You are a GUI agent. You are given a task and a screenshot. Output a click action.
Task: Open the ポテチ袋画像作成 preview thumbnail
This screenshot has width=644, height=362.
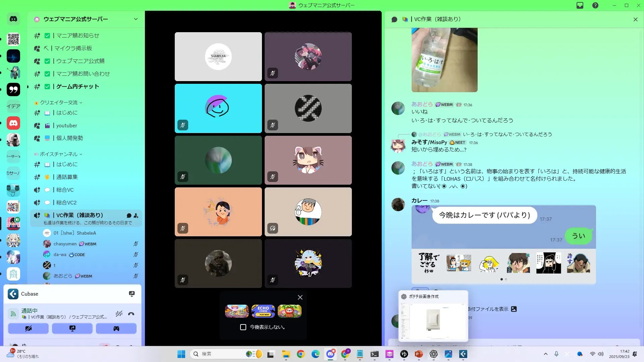tap(433, 321)
